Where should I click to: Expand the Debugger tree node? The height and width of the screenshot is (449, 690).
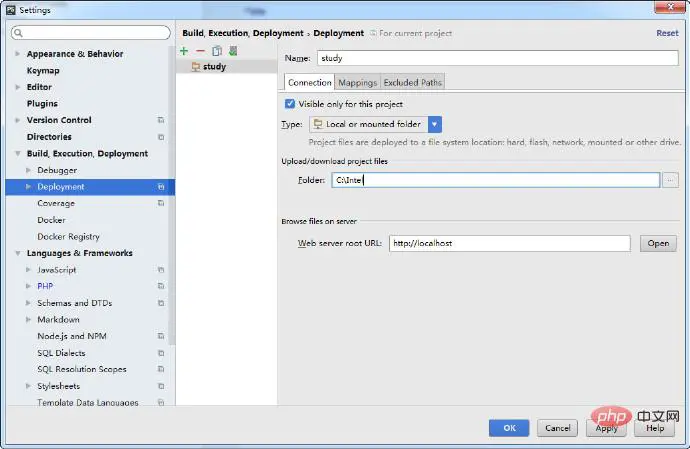coord(29,171)
